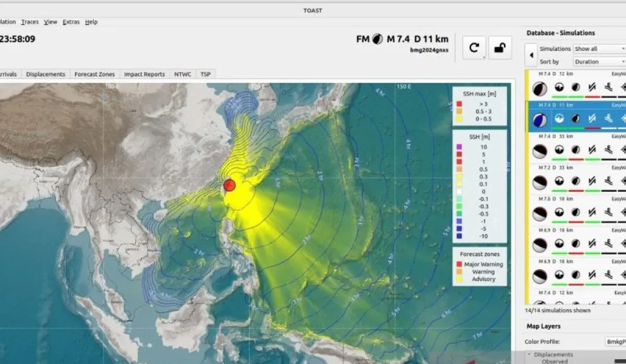Click the beachball icon of the M 7.4 D 33 km simulation
Screen dimensions: 626x364
[539, 151]
